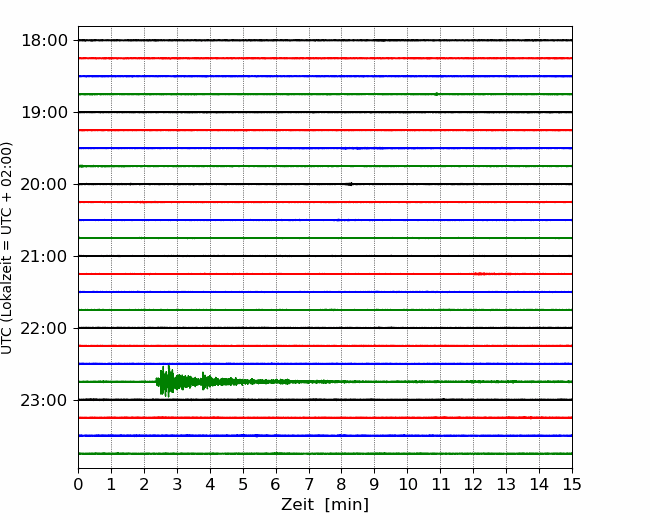650x520 pixels.
Task: Click the x-axis tick label 12
Action: point(473,484)
